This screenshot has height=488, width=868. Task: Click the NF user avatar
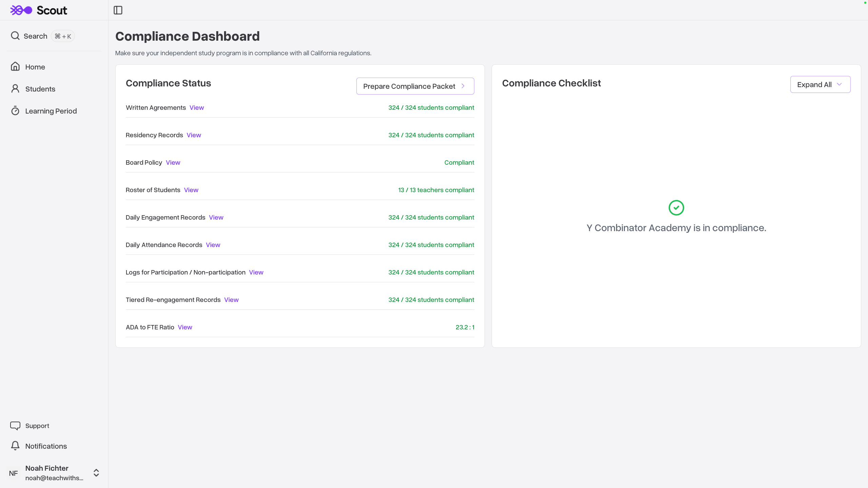click(14, 473)
